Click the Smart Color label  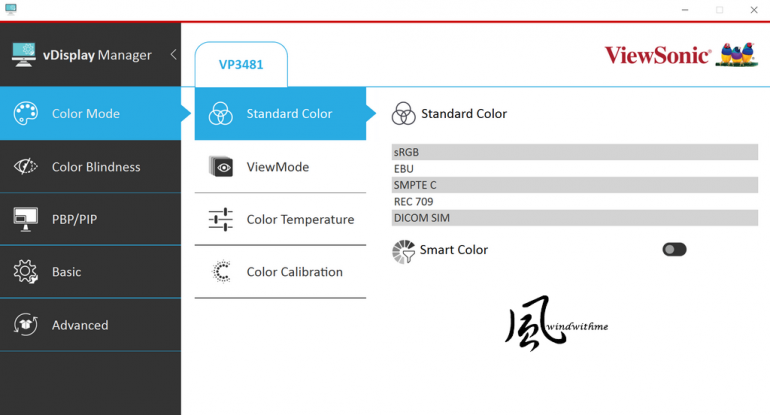[454, 249]
